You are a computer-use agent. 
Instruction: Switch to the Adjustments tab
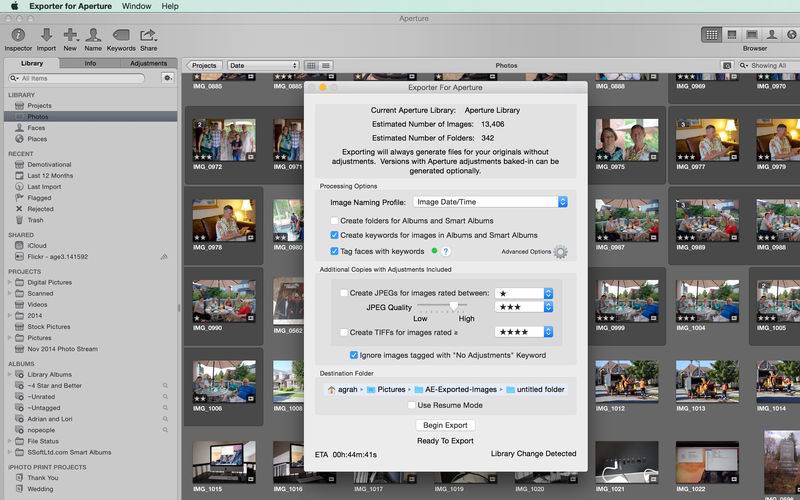tap(148, 63)
